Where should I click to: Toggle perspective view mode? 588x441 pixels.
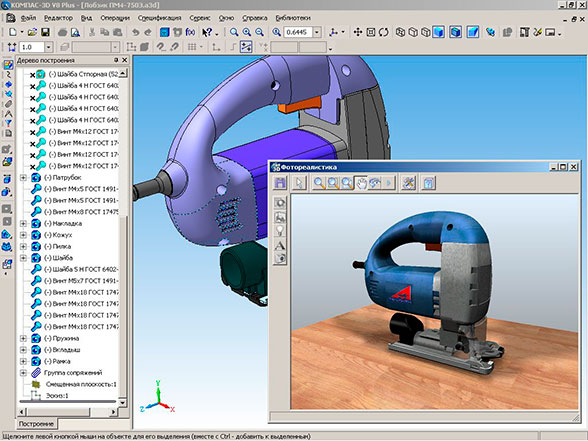point(473,32)
